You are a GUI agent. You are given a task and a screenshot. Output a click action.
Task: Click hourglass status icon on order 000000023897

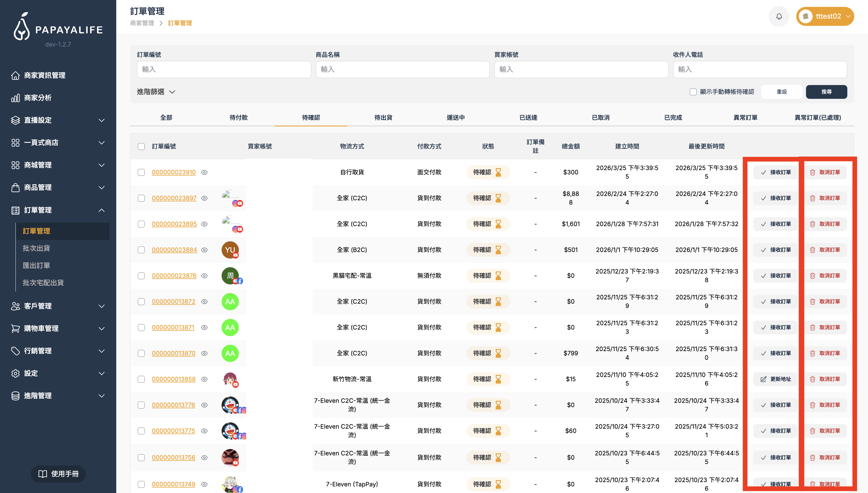tap(498, 198)
